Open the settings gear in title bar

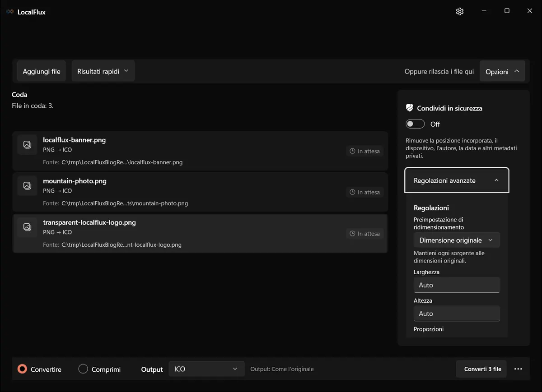pos(460,11)
